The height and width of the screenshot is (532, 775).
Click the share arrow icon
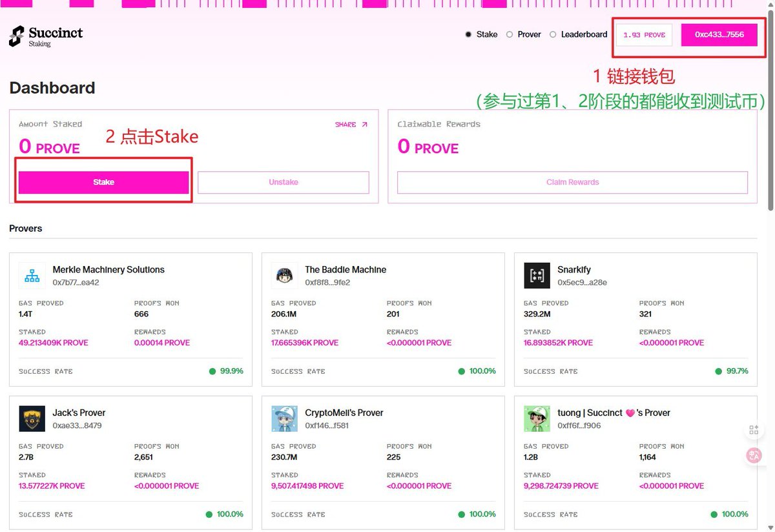point(364,125)
